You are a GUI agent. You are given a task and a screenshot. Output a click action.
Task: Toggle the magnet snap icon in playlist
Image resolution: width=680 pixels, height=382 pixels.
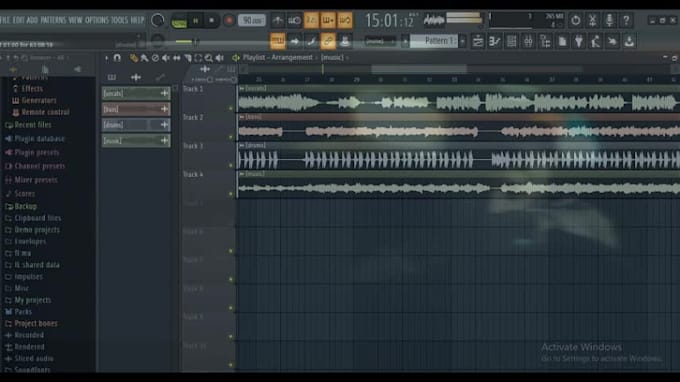point(117,58)
